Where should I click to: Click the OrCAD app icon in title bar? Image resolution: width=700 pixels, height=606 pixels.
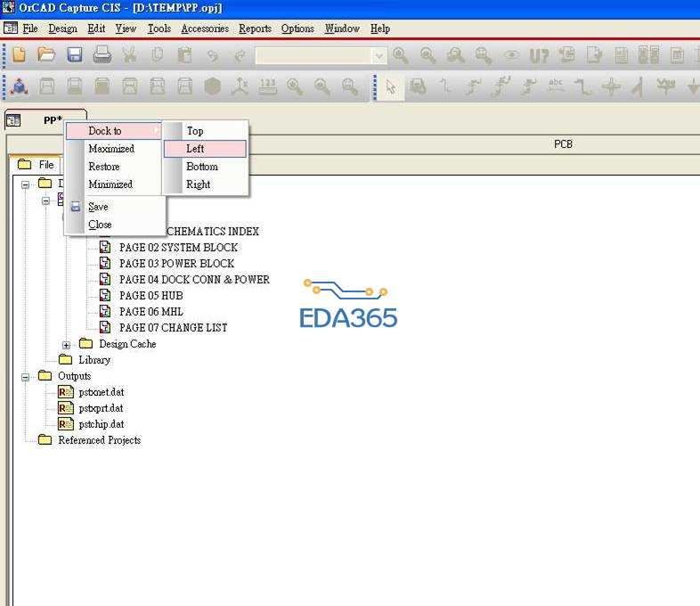click(9, 7)
